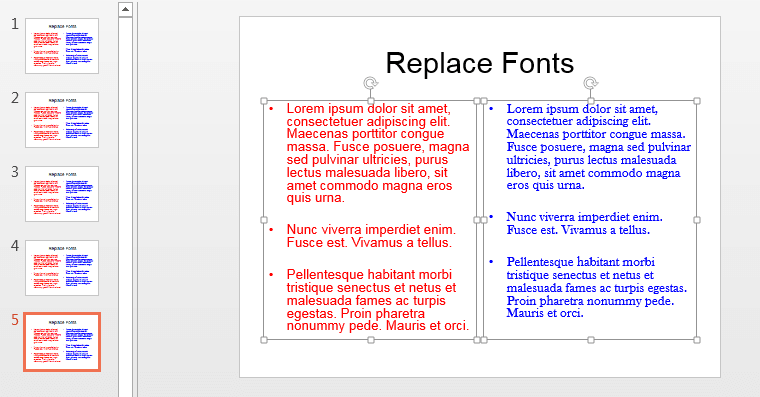Click bottom-left handle of red text box

pos(264,340)
